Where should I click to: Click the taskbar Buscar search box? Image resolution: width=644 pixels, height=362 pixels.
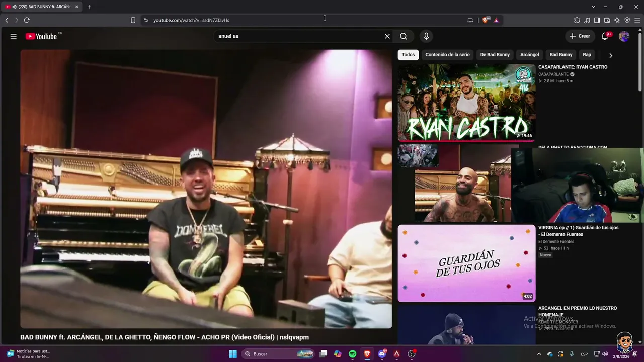[x=278, y=354]
